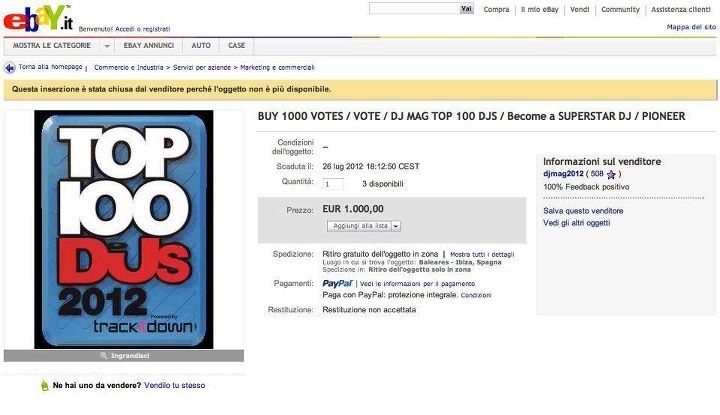Click the green tag icon near Ne hai uno da vendere
Viewport: 720px width, 415px height.
[x=45, y=386]
